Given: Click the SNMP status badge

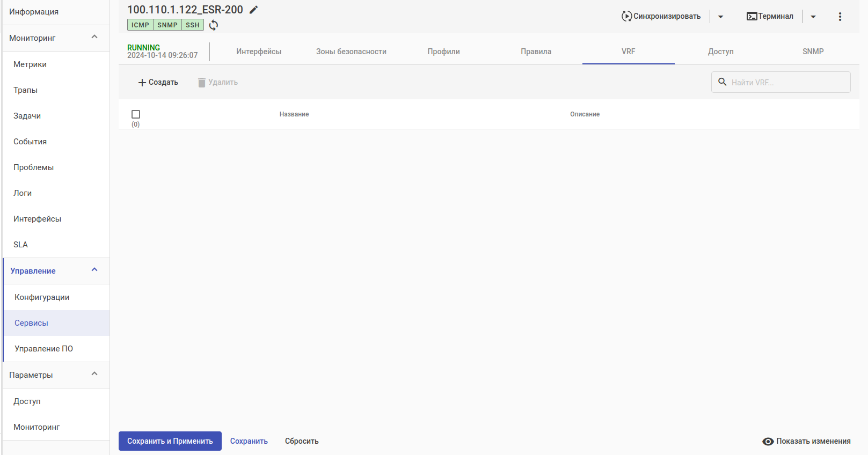Looking at the screenshot, I should 167,25.
